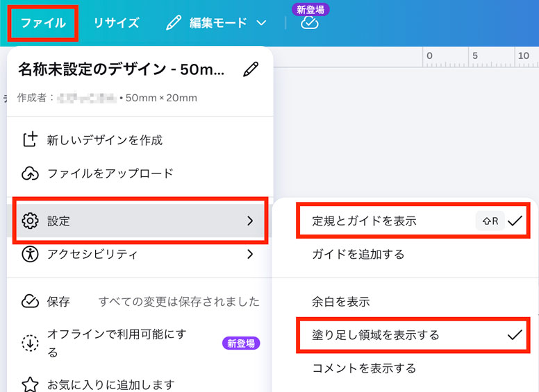This screenshot has width=539, height=392.
Task: Open the ファイル menu
Action: pos(43,23)
